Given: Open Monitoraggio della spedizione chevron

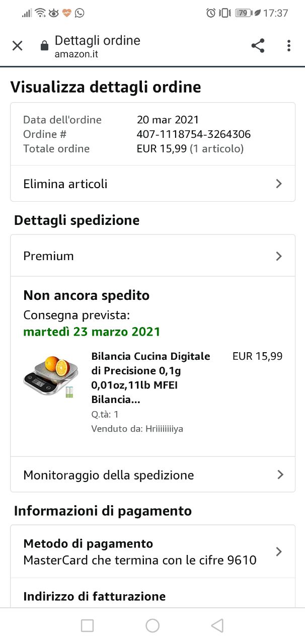Looking at the screenshot, I should (280, 474).
